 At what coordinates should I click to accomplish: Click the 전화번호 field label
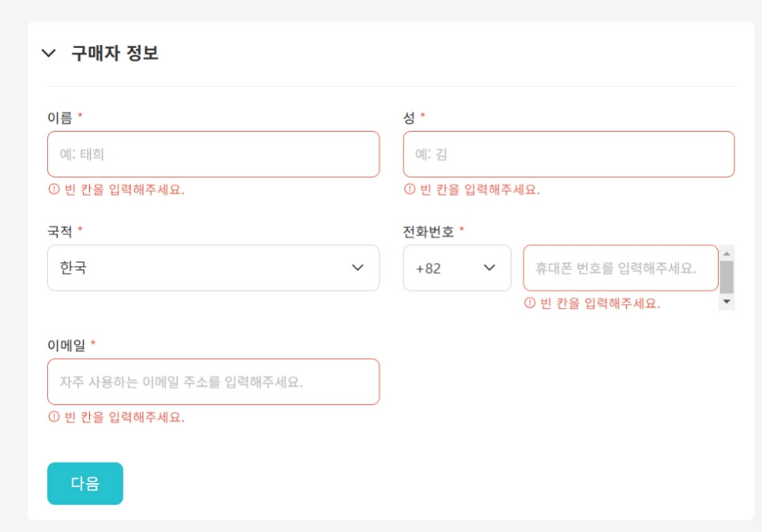click(429, 231)
